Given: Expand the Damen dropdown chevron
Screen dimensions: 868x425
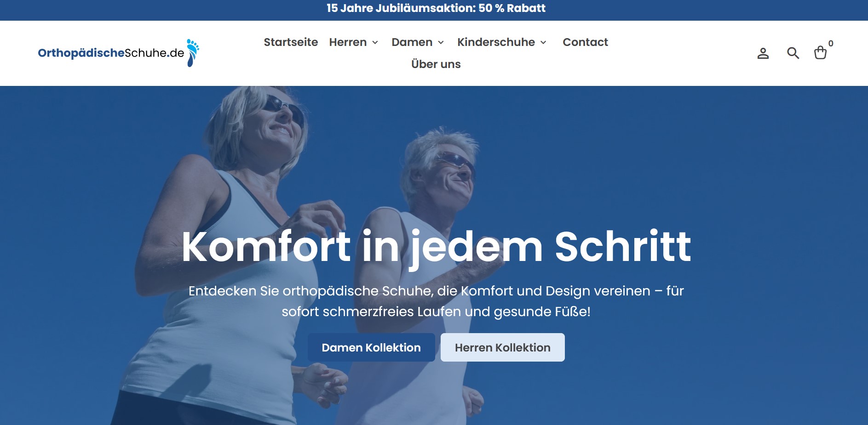Looking at the screenshot, I should pos(441,42).
